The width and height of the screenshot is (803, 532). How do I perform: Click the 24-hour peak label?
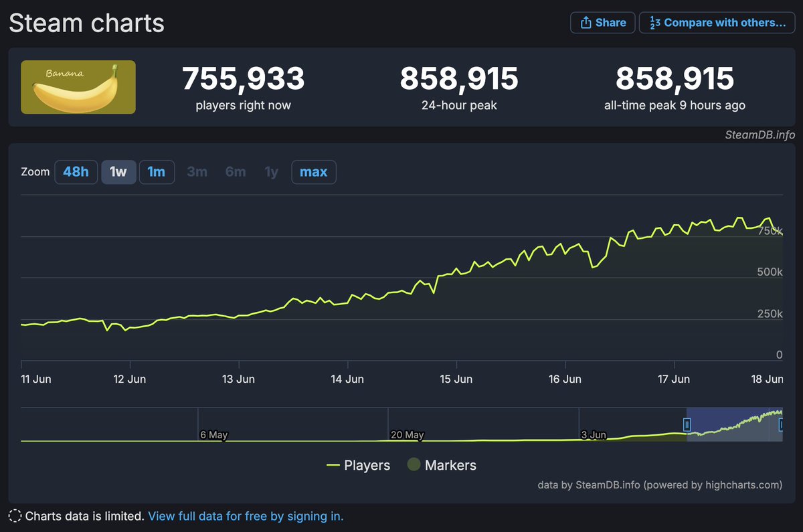(x=459, y=105)
